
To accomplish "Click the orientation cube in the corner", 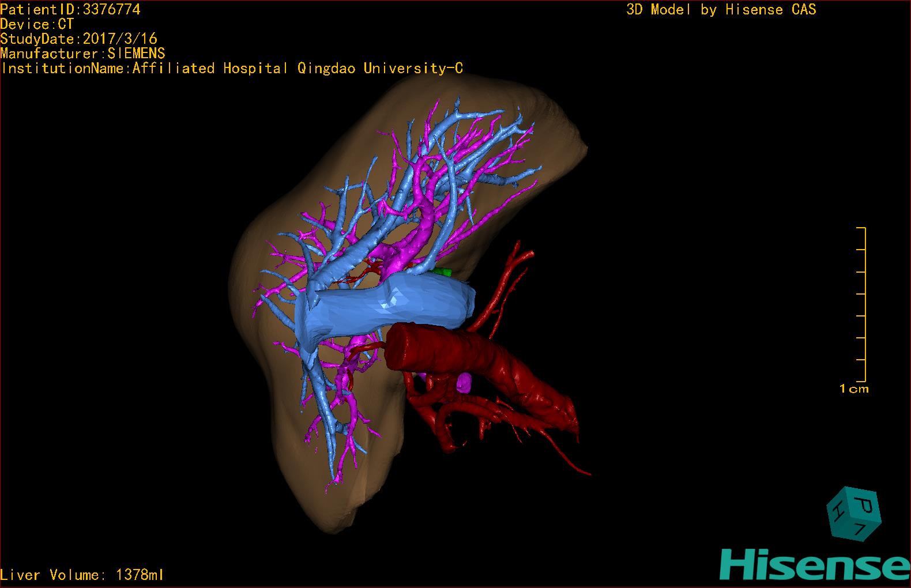I will point(854,515).
